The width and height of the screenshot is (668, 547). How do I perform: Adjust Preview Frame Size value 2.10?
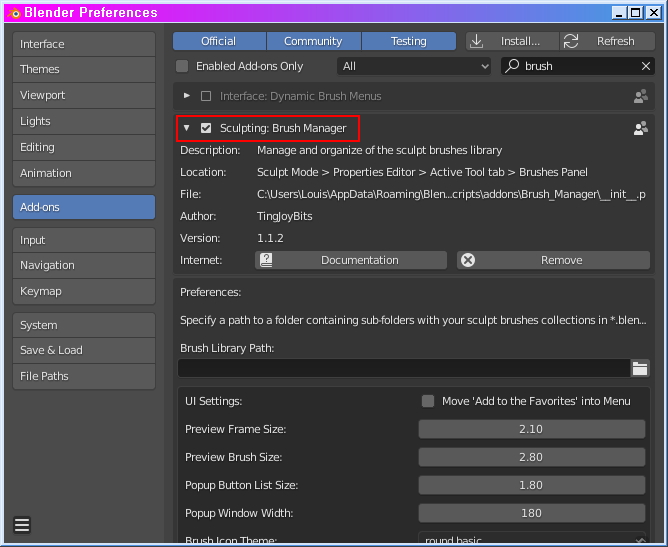point(532,429)
